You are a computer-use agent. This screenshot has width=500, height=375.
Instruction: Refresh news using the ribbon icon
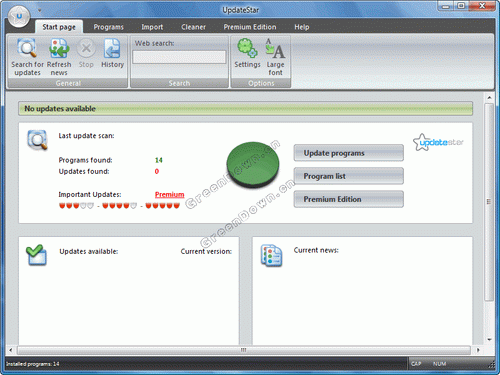59,48
